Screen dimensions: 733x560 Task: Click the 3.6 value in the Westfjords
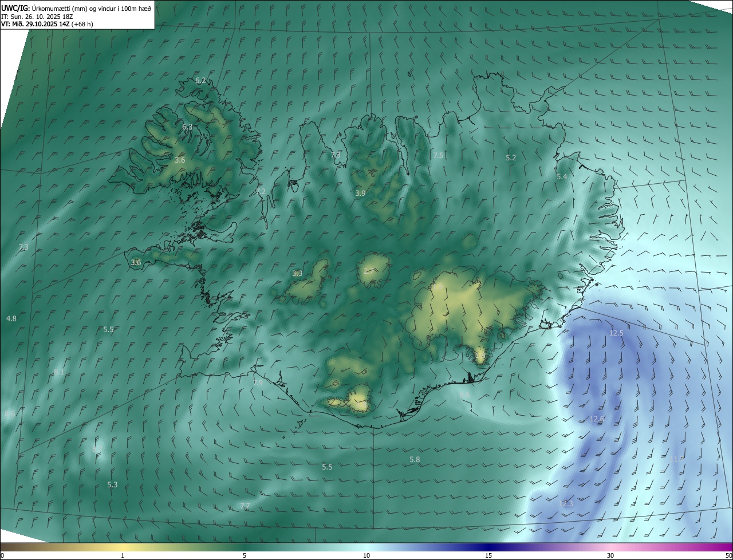pos(180,160)
